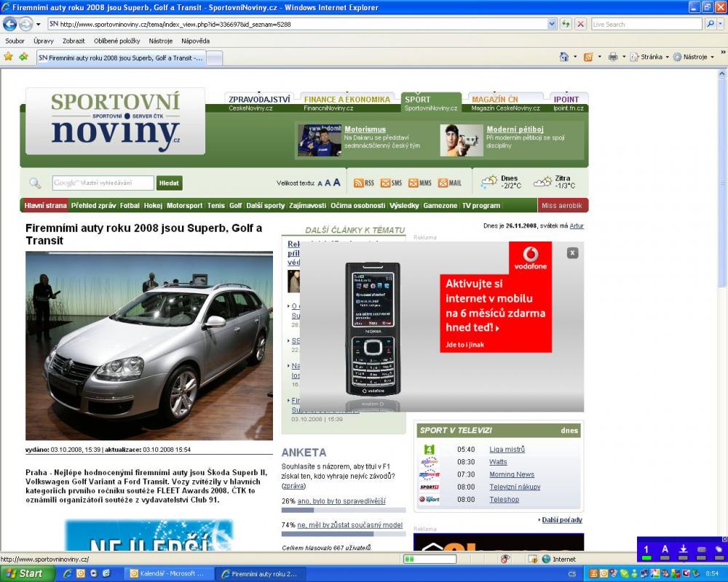This screenshot has width=728, height=582.
Task: Click the Windows Start button
Action: (28, 574)
